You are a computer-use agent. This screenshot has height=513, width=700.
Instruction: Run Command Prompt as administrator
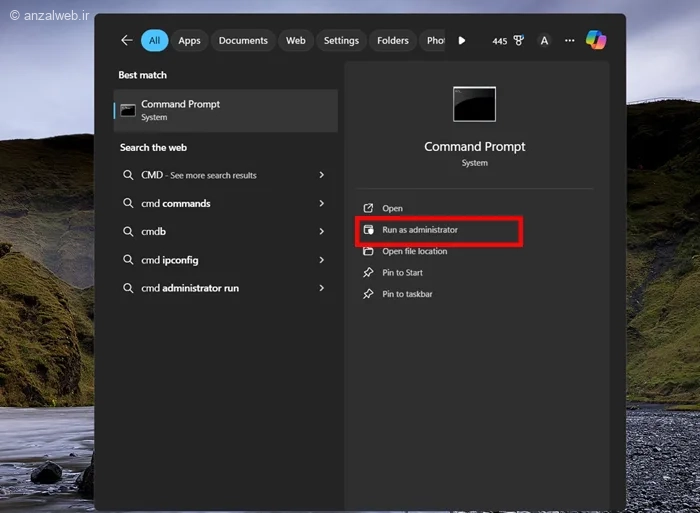420,230
